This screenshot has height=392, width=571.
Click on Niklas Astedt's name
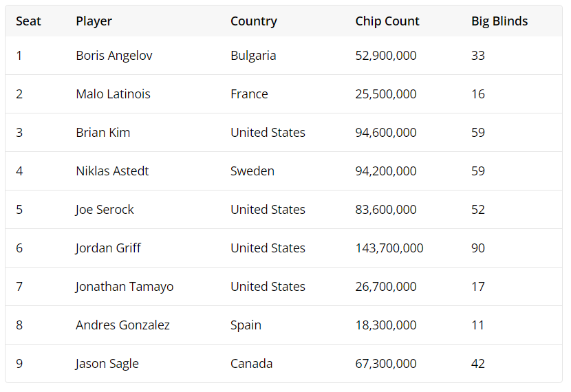[112, 171]
